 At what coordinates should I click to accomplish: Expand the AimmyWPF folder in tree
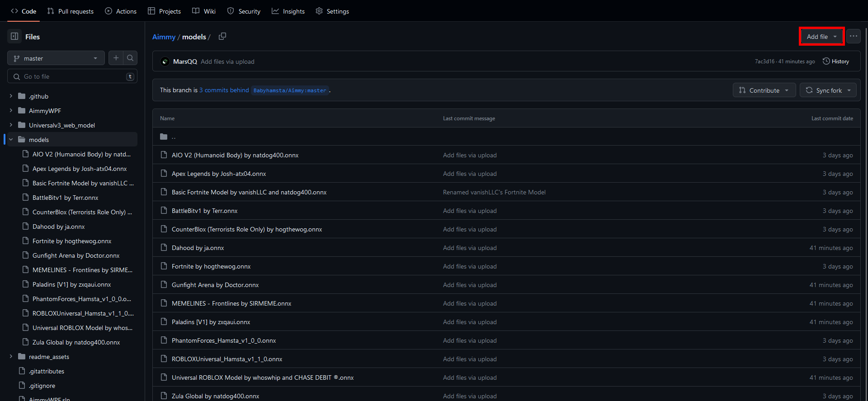(x=11, y=111)
